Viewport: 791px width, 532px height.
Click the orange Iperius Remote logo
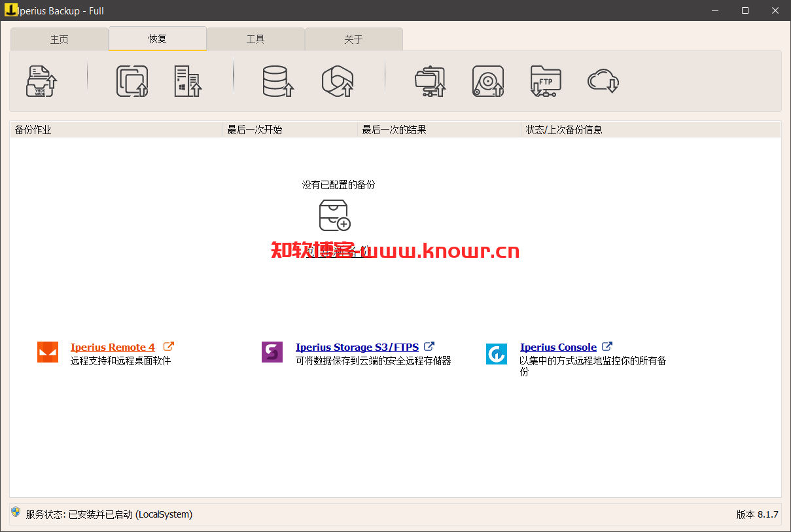[x=48, y=352]
